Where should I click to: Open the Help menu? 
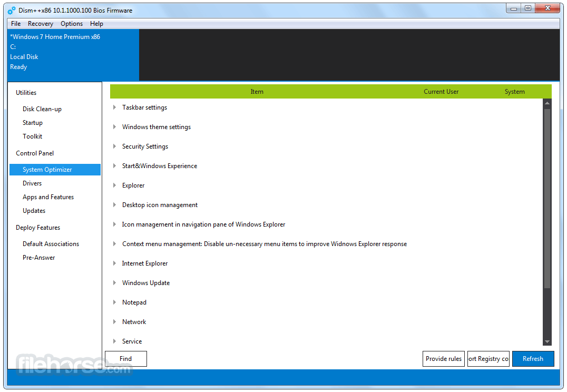(96, 24)
